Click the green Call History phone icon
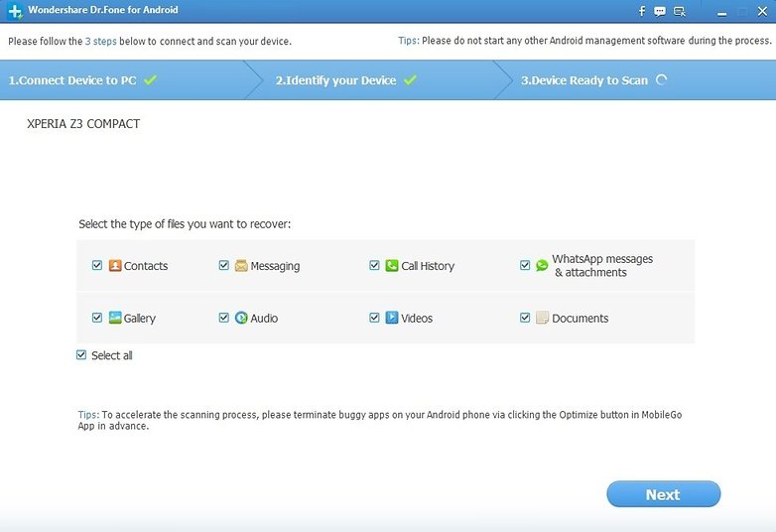Image resolution: width=776 pixels, height=532 pixels. 392,265
